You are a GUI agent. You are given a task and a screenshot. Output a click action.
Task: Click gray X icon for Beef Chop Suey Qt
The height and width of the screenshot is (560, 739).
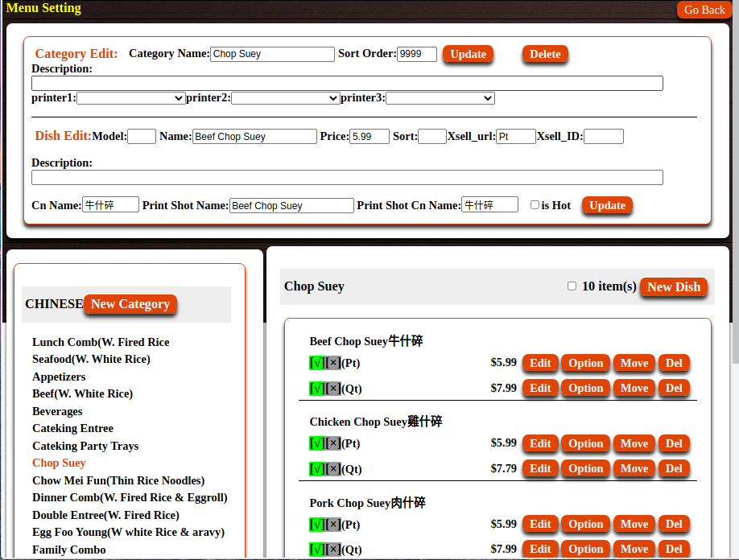tap(333, 389)
